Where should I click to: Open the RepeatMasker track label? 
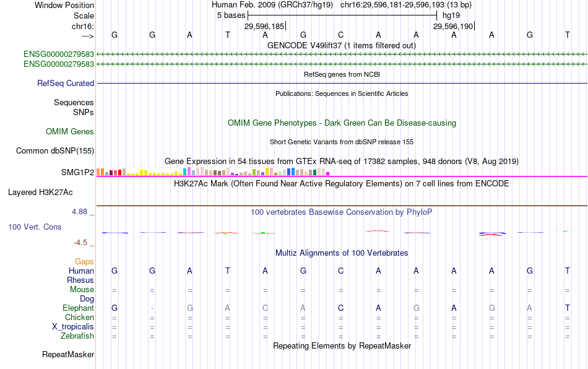[68, 354]
